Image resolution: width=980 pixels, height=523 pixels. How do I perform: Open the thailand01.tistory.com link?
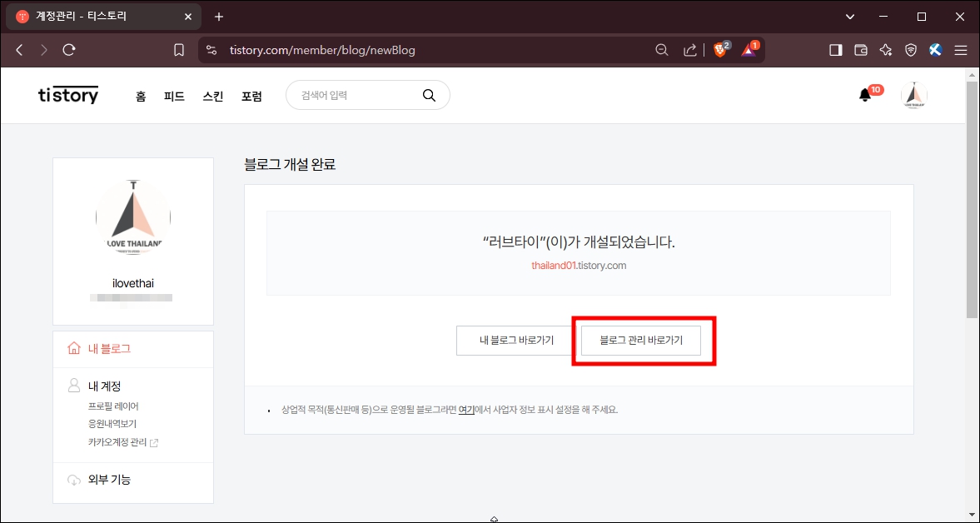pyautogui.click(x=578, y=265)
